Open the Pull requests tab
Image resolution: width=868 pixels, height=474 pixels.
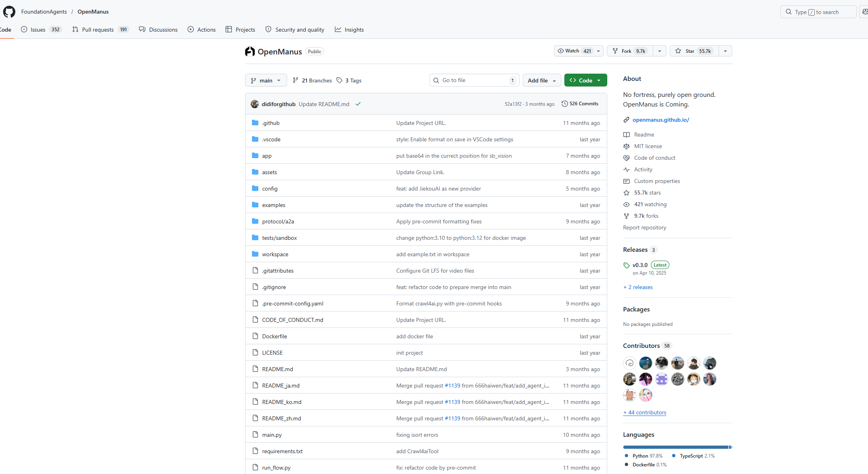[100, 29]
